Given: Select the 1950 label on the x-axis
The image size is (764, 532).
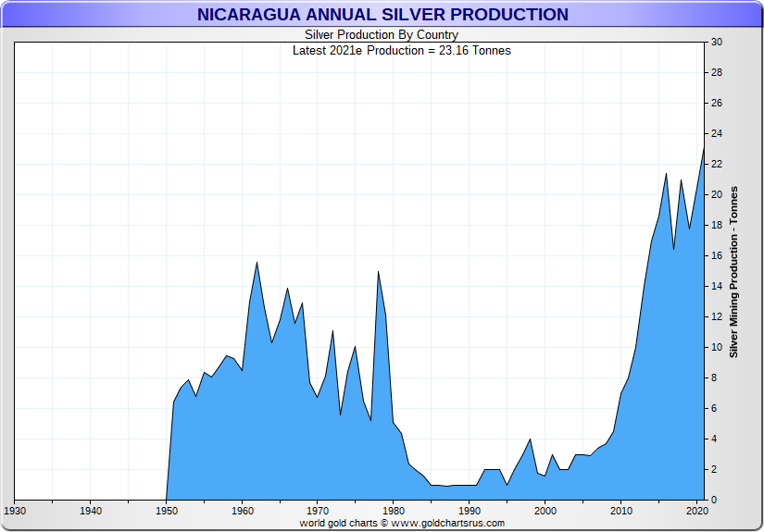Looking at the screenshot, I should pyautogui.click(x=167, y=511).
